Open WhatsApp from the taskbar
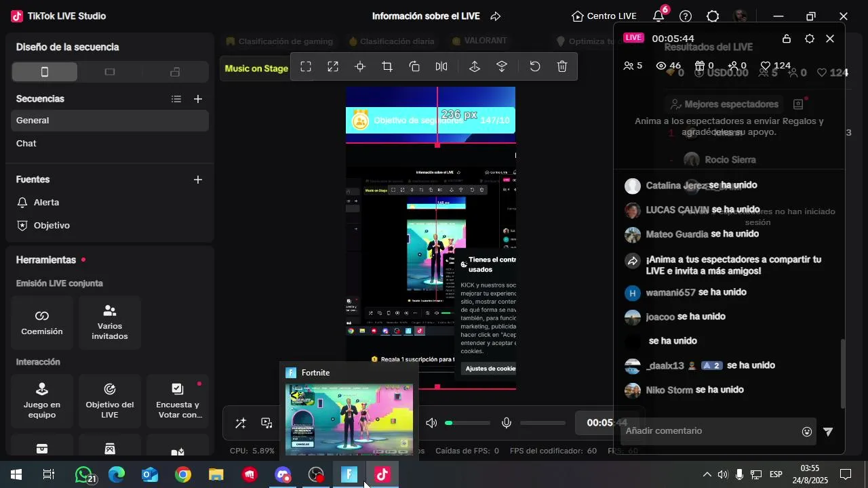Viewport: 868px width, 488px height. tap(83, 475)
